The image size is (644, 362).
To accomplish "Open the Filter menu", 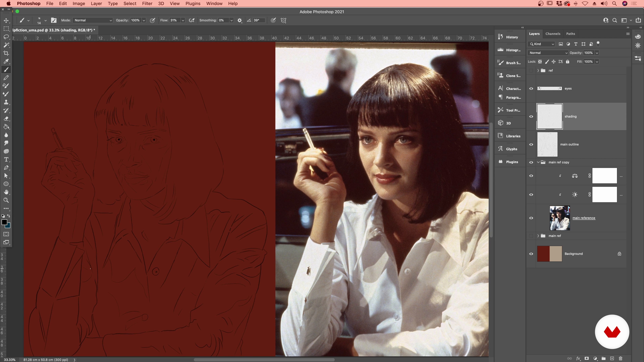I will click(x=147, y=4).
